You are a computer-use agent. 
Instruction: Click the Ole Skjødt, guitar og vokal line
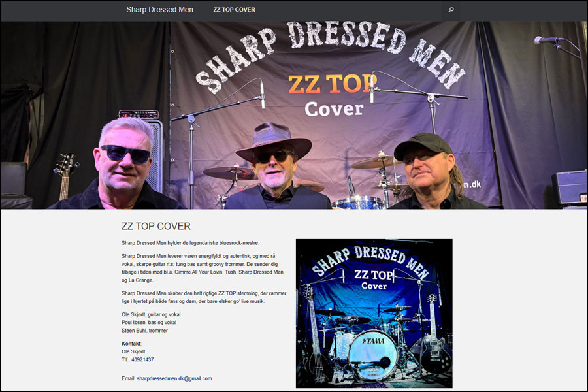151,314
